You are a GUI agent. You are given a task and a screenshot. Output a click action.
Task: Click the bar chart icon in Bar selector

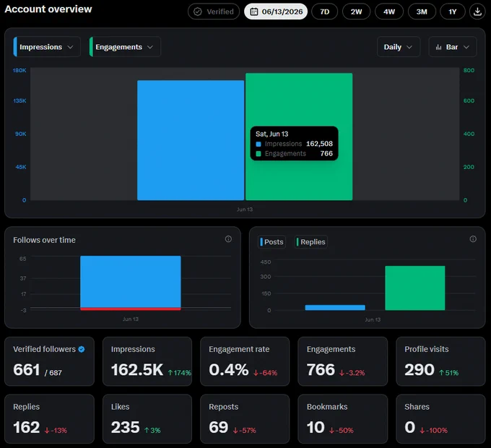[438, 47]
